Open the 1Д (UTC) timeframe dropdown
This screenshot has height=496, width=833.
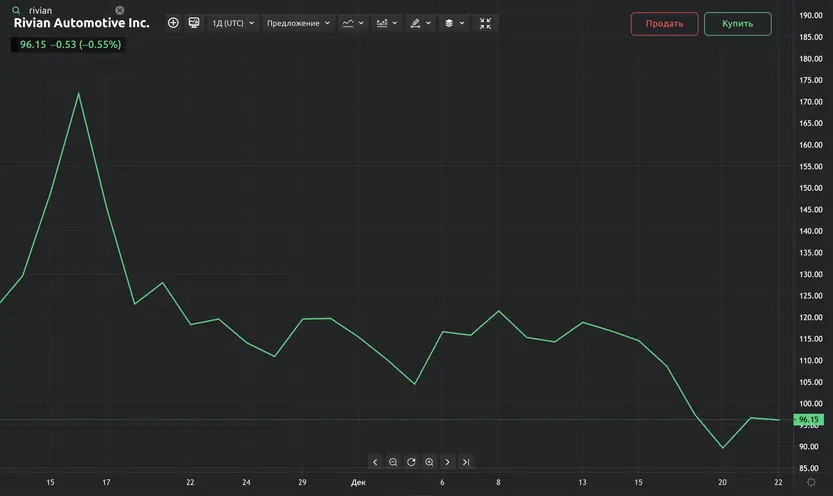click(x=233, y=23)
